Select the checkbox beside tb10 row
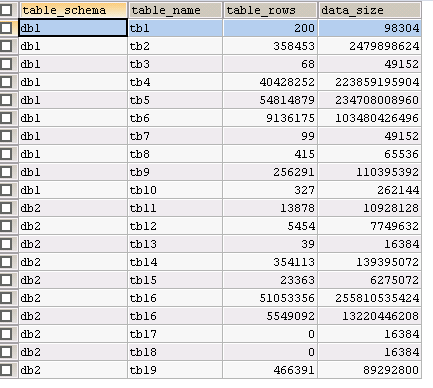The image size is (433, 388). tap(6, 190)
